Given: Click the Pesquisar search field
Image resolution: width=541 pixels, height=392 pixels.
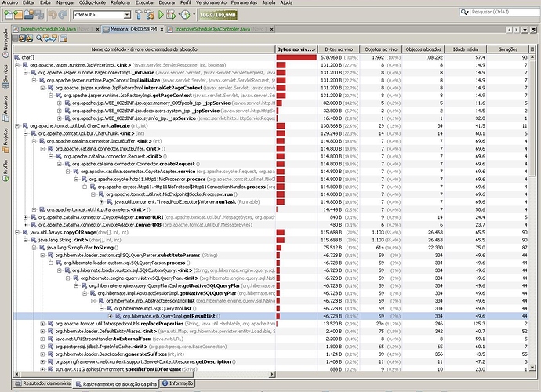Looking at the screenshot, I should point(490,13).
